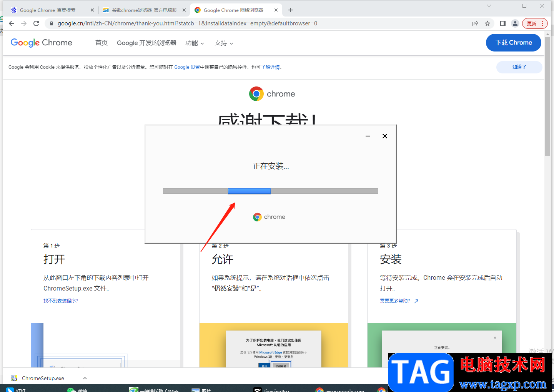Open the Google 开发的浏览器 nav item
The image size is (554, 392).
pos(146,43)
